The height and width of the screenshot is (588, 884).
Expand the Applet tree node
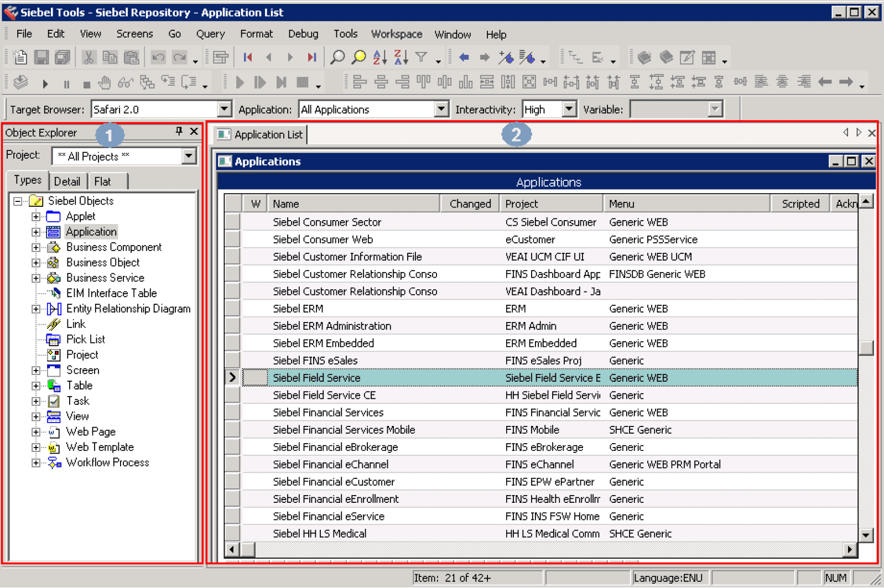click(x=36, y=216)
